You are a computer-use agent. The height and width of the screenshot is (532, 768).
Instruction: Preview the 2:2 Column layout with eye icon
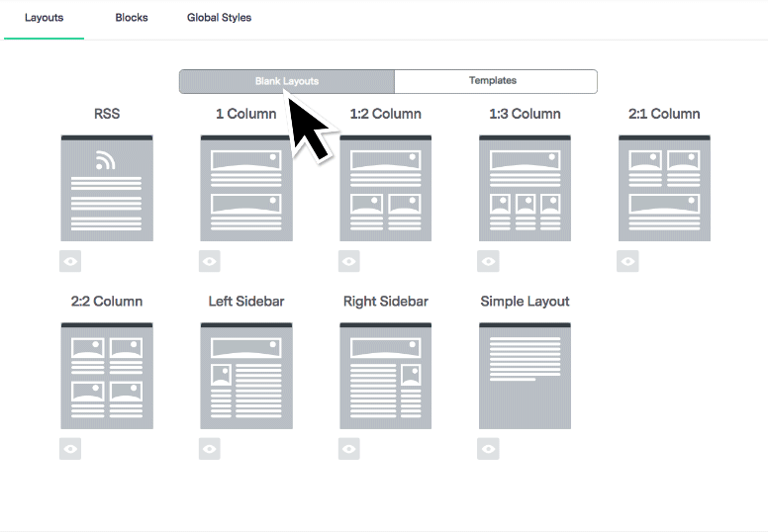point(70,449)
